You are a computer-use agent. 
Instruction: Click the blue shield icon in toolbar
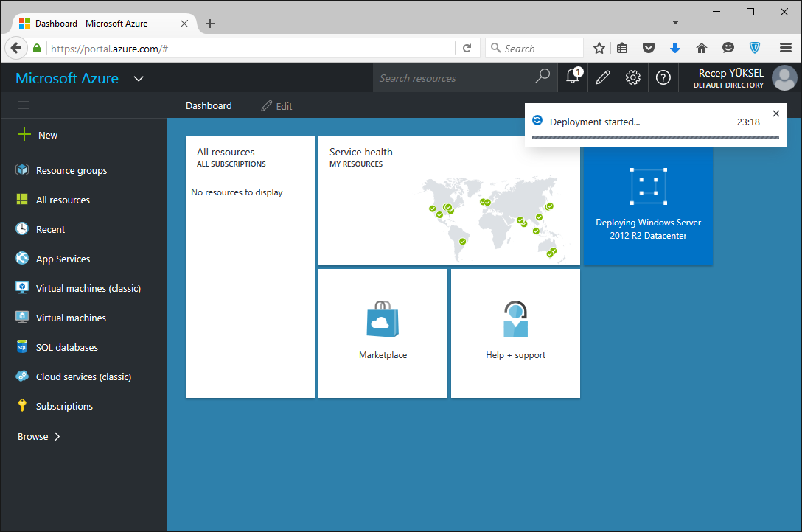tap(754, 48)
